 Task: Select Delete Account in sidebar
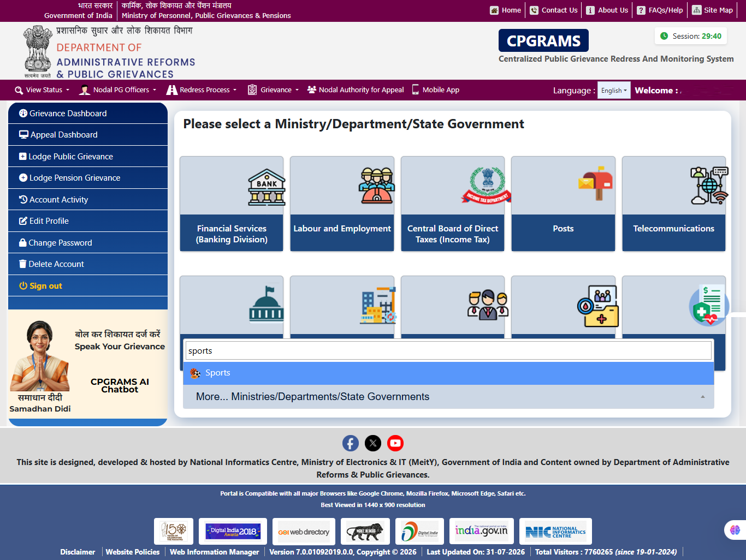point(88,264)
